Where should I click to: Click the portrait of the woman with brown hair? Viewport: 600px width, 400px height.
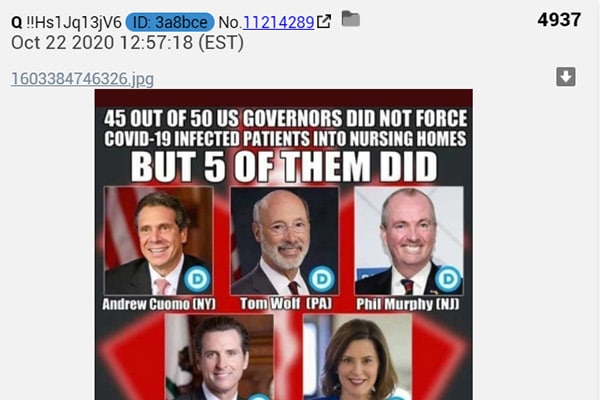[357, 357]
